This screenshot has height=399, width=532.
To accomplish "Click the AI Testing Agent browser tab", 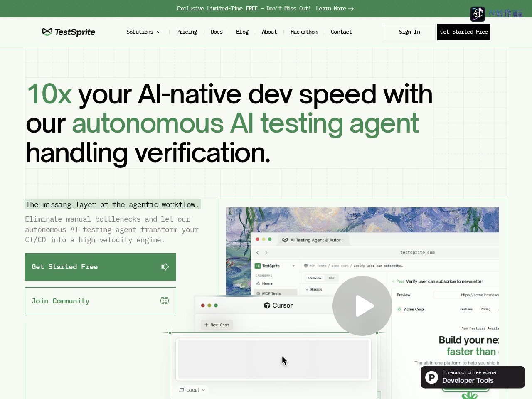I will [x=313, y=240].
